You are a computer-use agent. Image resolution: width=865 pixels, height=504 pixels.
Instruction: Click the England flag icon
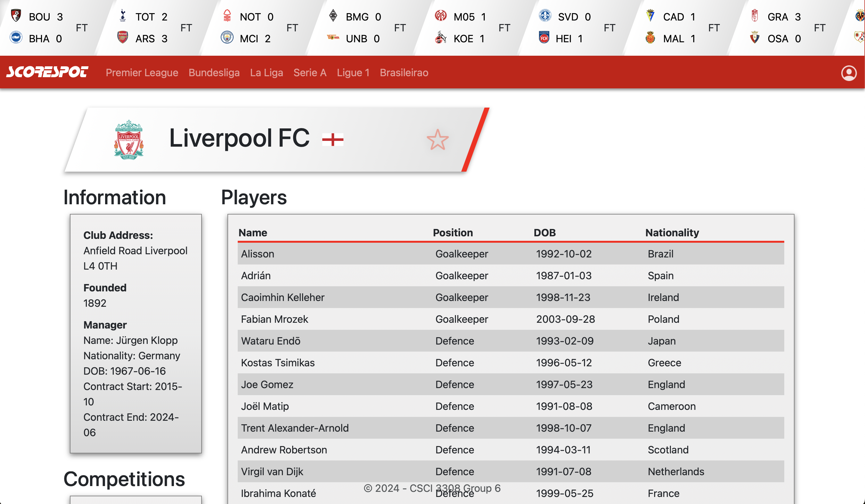coord(333,140)
